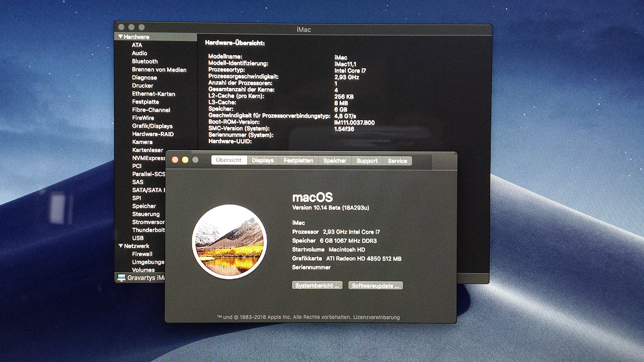644x362 pixels.
Task: Open the Lizenzvereinbarung link
Action: click(377, 317)
